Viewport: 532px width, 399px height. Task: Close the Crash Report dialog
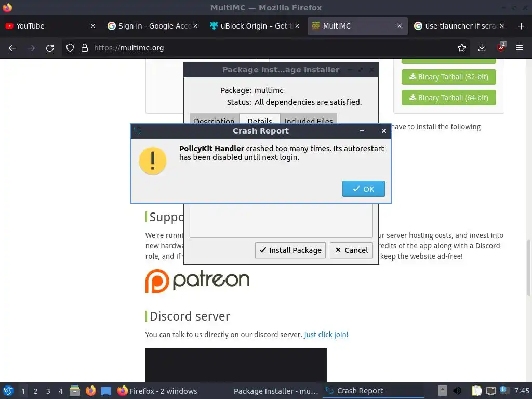(x=384, y=131)
